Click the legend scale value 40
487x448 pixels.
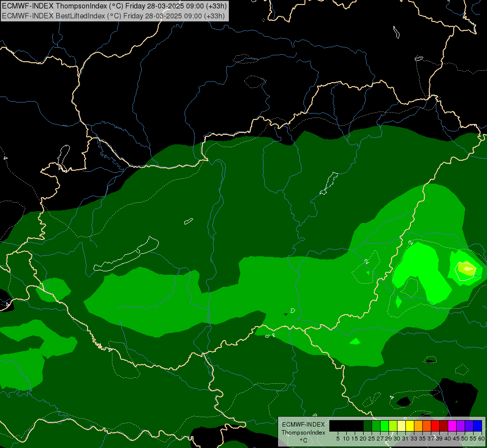click(x=447, y=439)
